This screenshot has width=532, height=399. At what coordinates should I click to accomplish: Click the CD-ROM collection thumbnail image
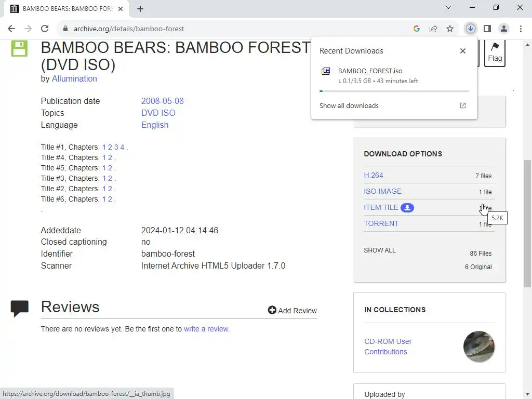(x=479, y=347)
